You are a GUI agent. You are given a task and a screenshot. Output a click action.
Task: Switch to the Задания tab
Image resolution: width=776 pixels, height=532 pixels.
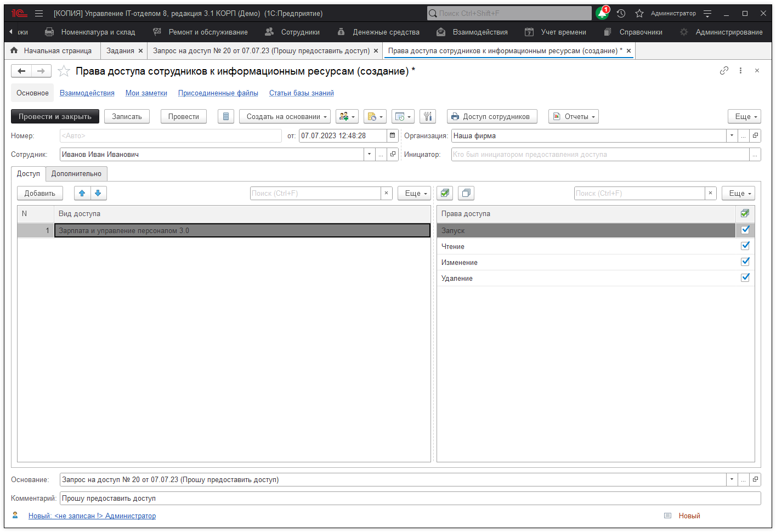coord(120,50)
